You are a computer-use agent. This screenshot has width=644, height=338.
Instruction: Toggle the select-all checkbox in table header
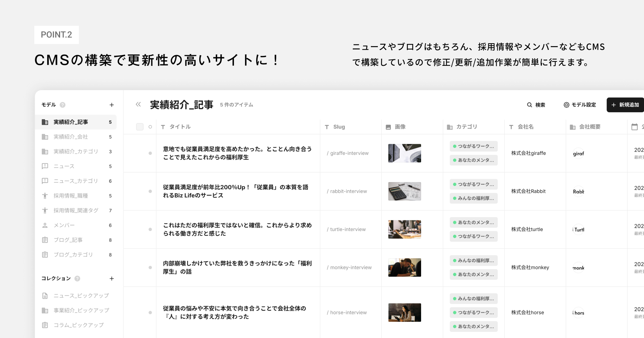point(140,127)
